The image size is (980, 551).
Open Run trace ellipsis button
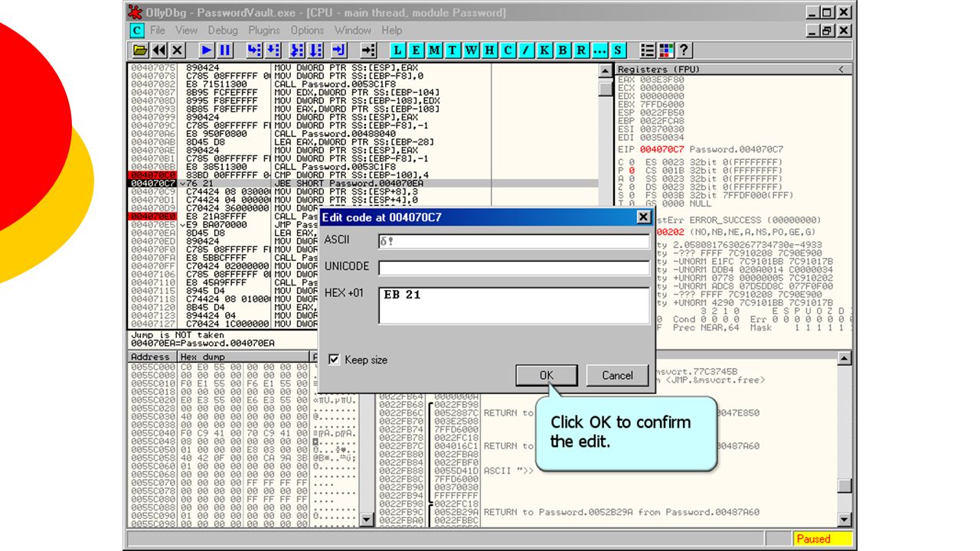click(599, 51)
